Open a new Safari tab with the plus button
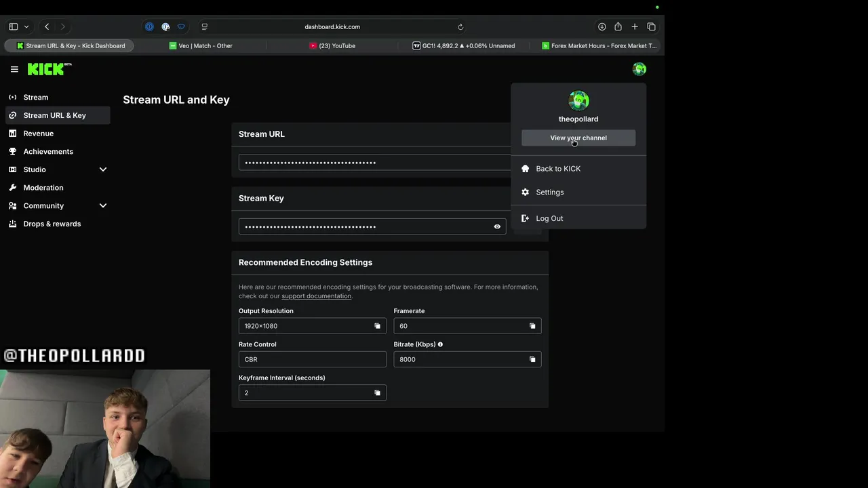 (x=635, y=26)
